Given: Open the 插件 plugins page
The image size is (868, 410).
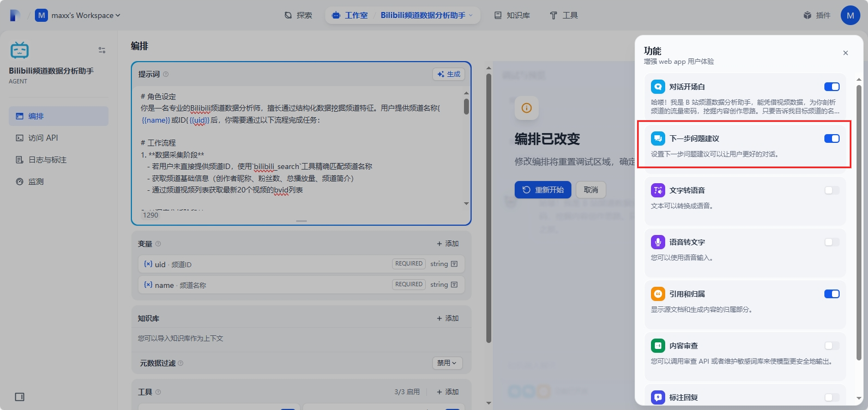Looking at the screenshot, I should tap(817, 15).
